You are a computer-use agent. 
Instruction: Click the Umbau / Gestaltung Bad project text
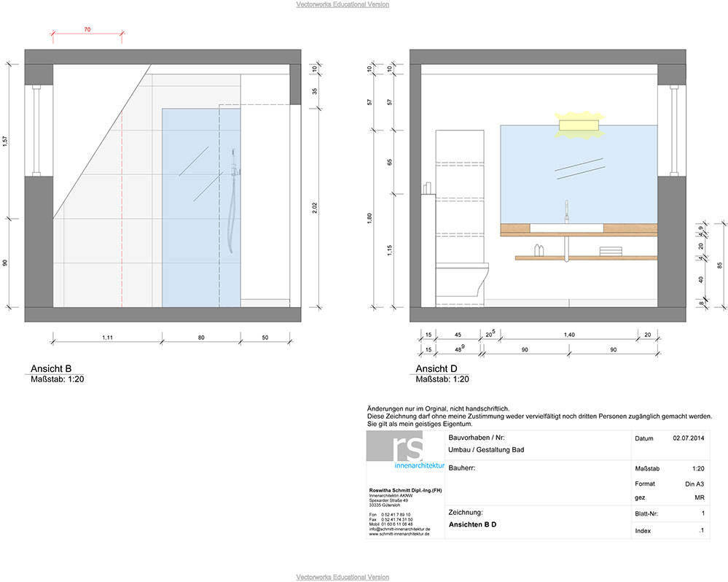pyautogui.click(x=485, y=450)
